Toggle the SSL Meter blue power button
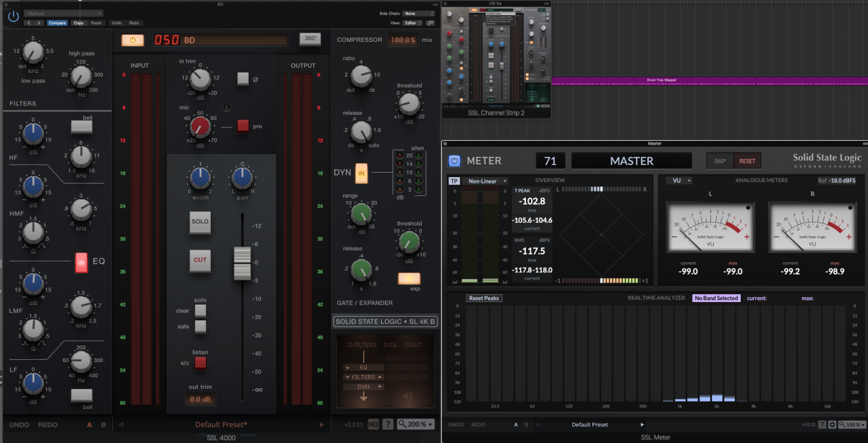This screenshot has height=443, width=868. (x=454, y=160)
